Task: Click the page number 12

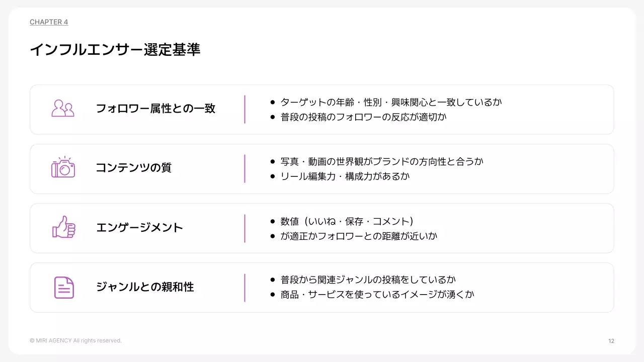Action: coord(611,341)
